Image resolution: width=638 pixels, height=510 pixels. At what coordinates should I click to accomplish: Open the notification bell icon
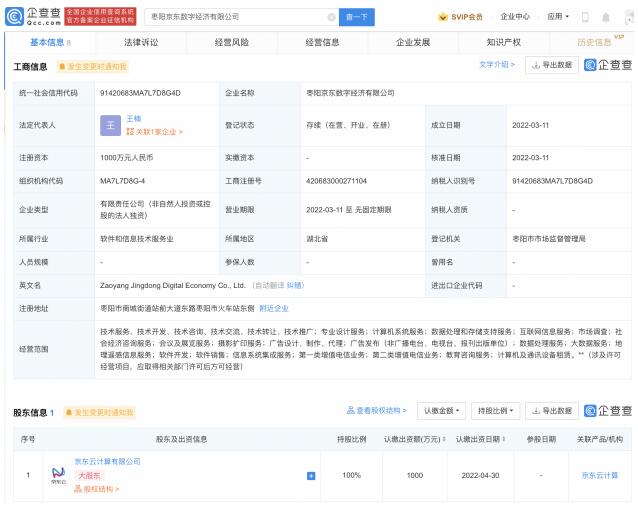click(608, 17)
